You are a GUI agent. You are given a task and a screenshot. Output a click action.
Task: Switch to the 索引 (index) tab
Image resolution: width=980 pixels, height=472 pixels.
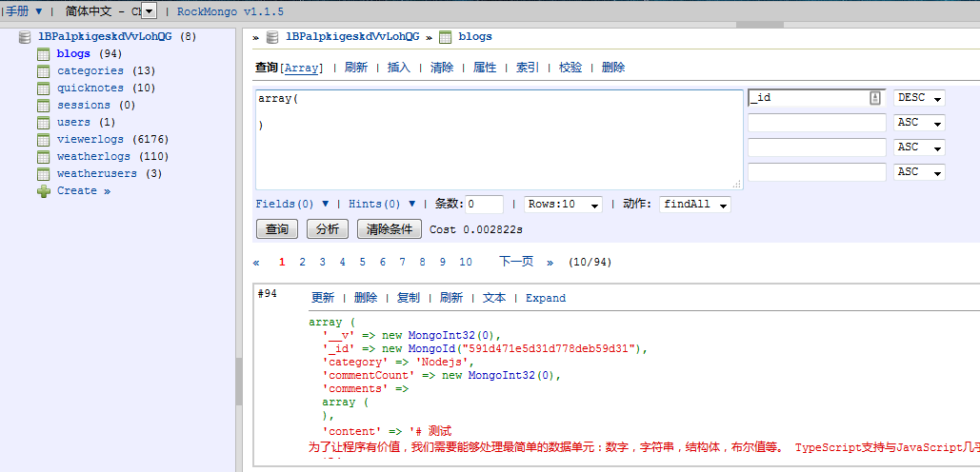527,68
